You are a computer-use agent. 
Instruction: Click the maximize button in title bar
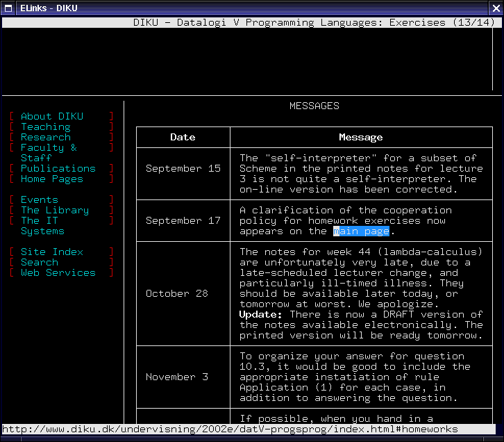482,8
